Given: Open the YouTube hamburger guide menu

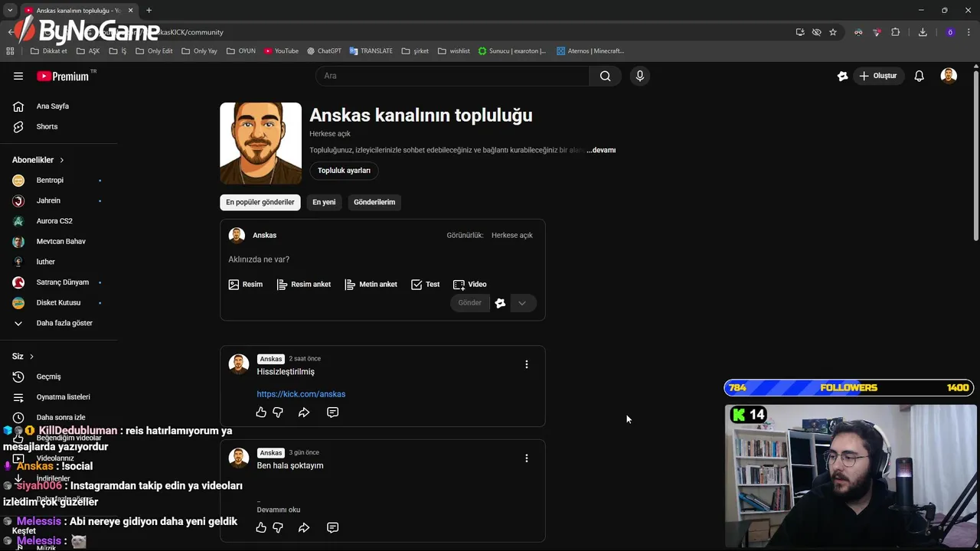Looking at the screenshot, I should [18, 76].
